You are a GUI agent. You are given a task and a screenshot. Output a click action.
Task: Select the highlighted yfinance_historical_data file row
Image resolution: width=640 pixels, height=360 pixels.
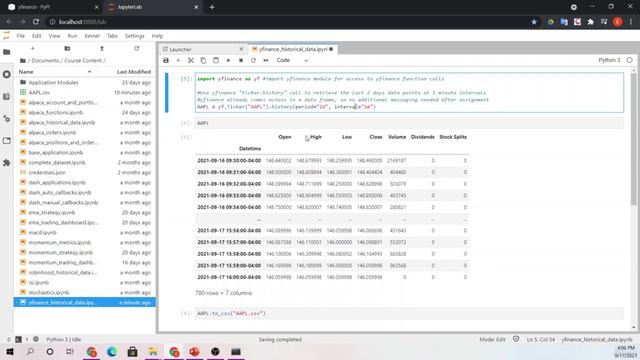tap(85, 302)
